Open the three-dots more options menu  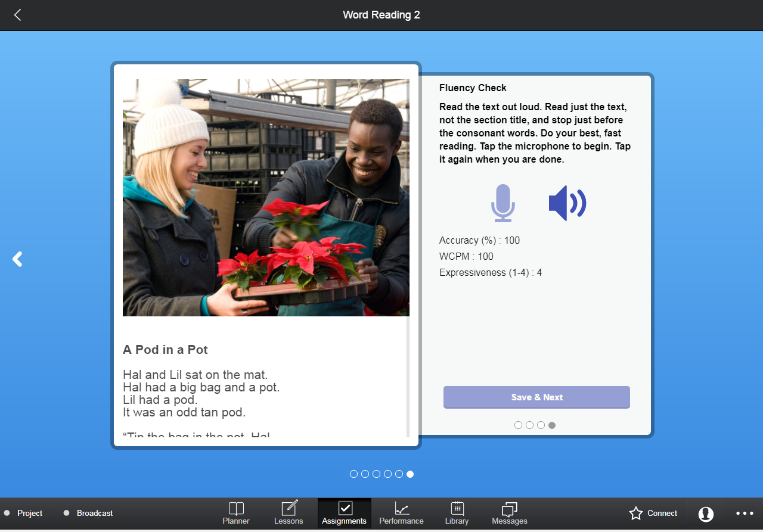pos(745,513)
